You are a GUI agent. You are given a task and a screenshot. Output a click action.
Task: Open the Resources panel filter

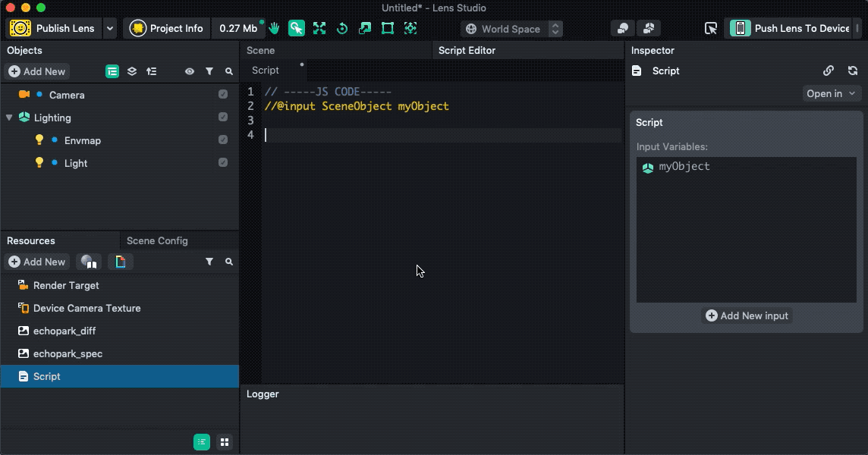209,262
